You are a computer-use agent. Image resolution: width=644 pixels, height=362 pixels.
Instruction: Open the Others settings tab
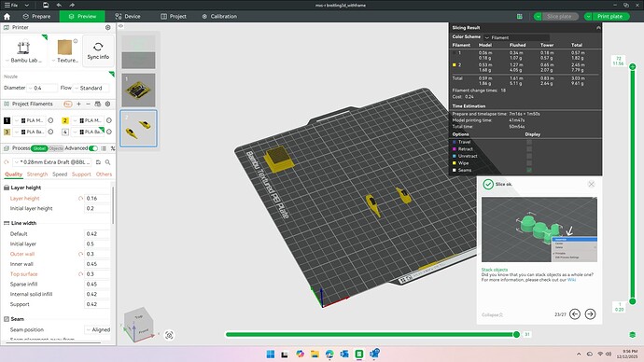pos(104,174)
